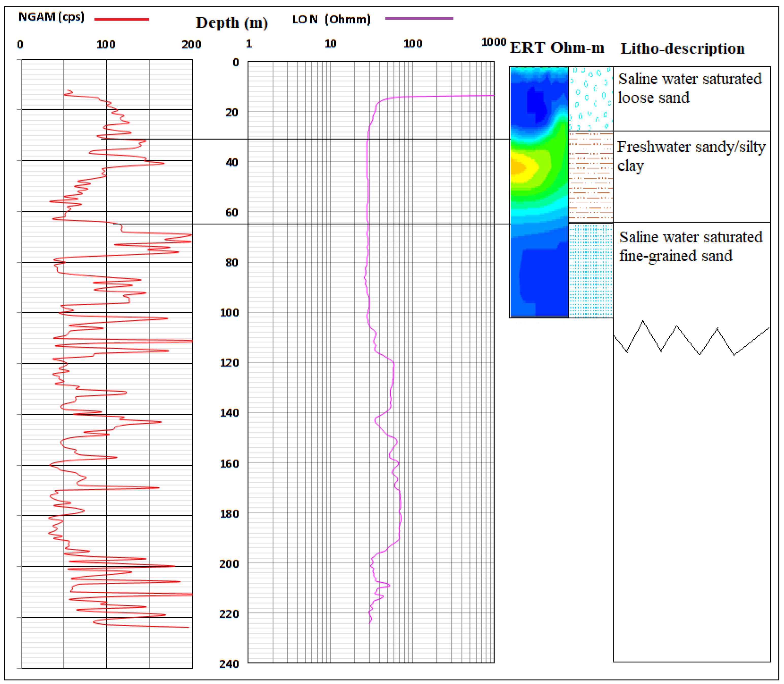
Task: Click depth label 180
Action: coord(229,514)
